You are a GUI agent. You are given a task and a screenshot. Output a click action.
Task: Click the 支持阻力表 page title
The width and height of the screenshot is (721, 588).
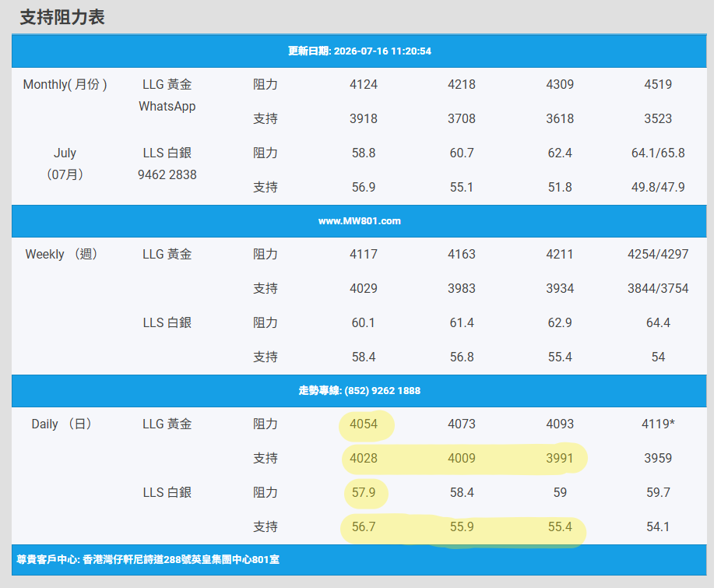point(62,17)
